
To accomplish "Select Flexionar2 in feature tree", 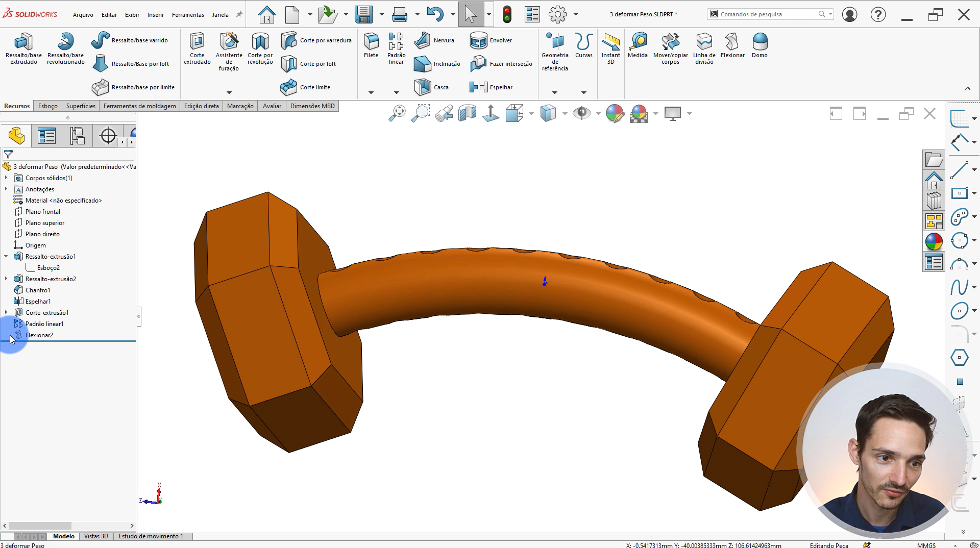I will pos(39,335).
